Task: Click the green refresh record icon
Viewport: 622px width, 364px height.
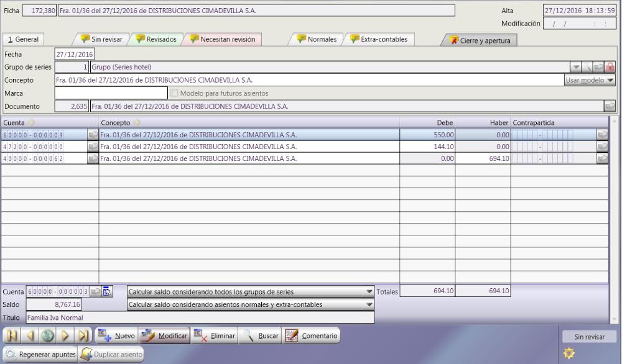Action: (x=47, y=336)
